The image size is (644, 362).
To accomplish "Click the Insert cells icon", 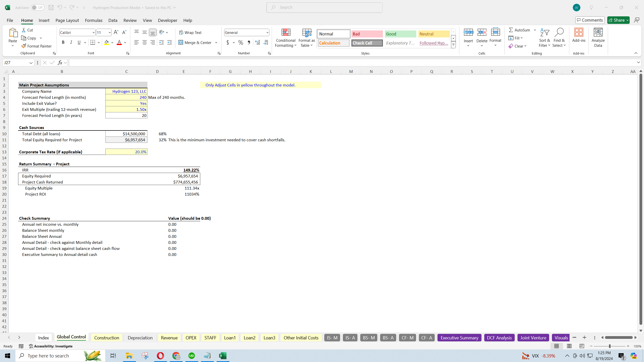I will 468,33.
